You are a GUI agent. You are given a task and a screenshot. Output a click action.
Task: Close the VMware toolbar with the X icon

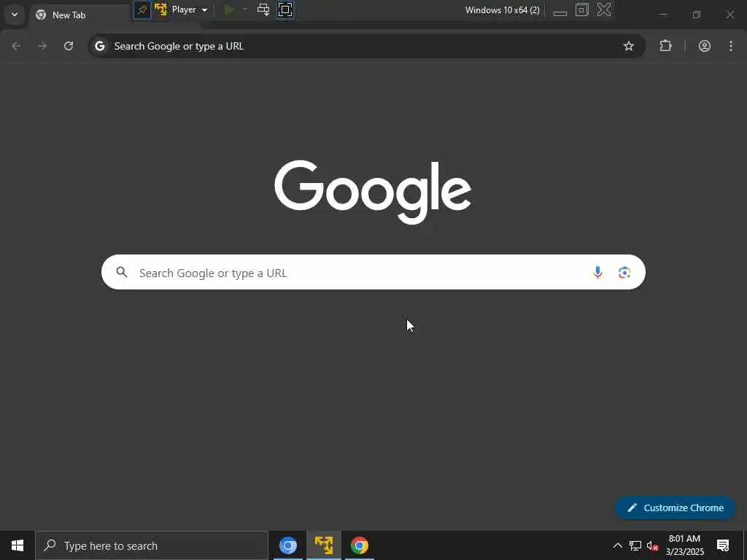[604, 9]
